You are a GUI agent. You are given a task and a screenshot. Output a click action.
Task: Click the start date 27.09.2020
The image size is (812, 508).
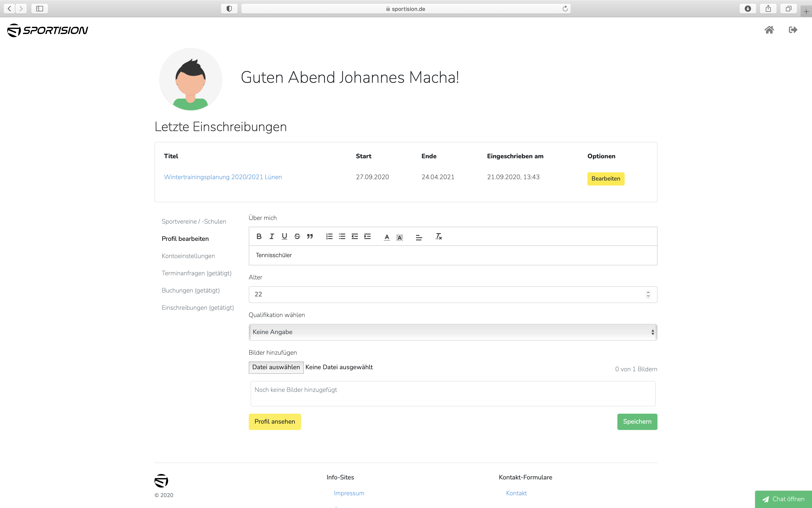coord(372,177)
